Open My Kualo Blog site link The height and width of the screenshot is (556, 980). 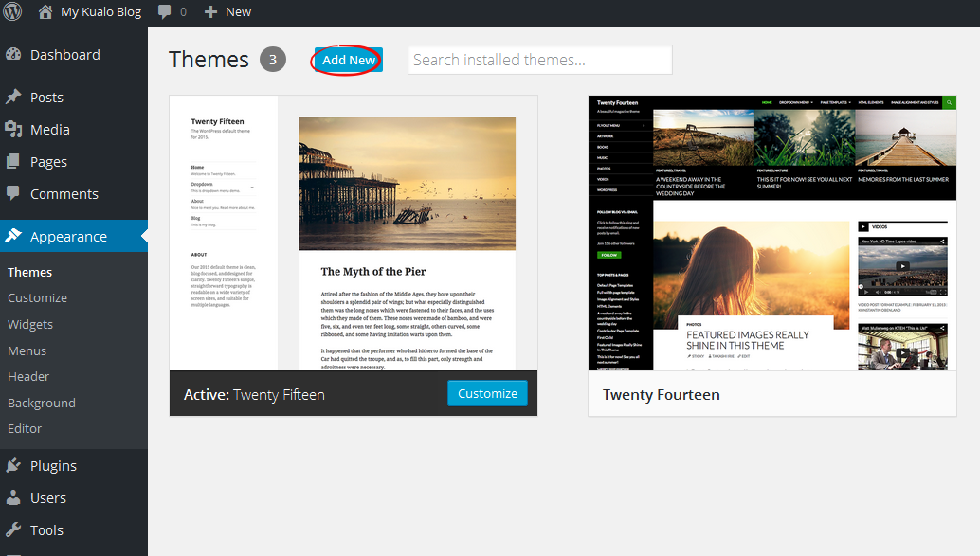click(x=100, y=12)
